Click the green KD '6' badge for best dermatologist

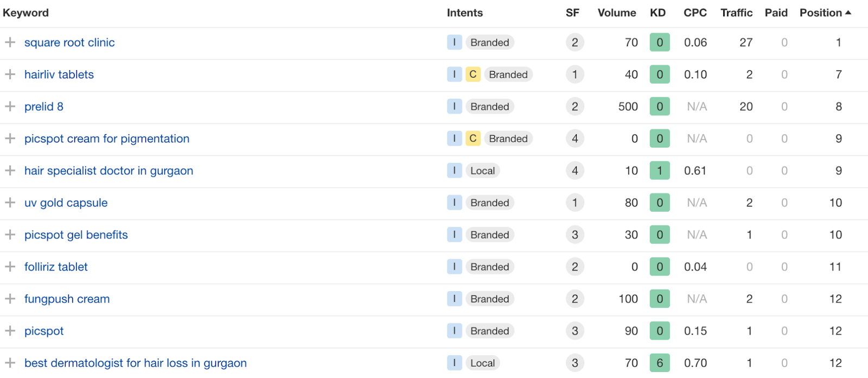[660, 363]
